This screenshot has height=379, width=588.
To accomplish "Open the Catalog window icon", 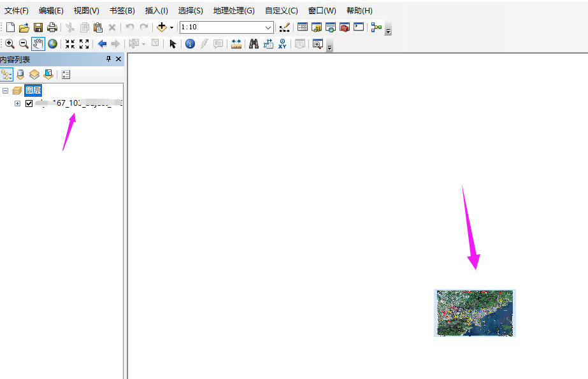I will tap(317, 27).
